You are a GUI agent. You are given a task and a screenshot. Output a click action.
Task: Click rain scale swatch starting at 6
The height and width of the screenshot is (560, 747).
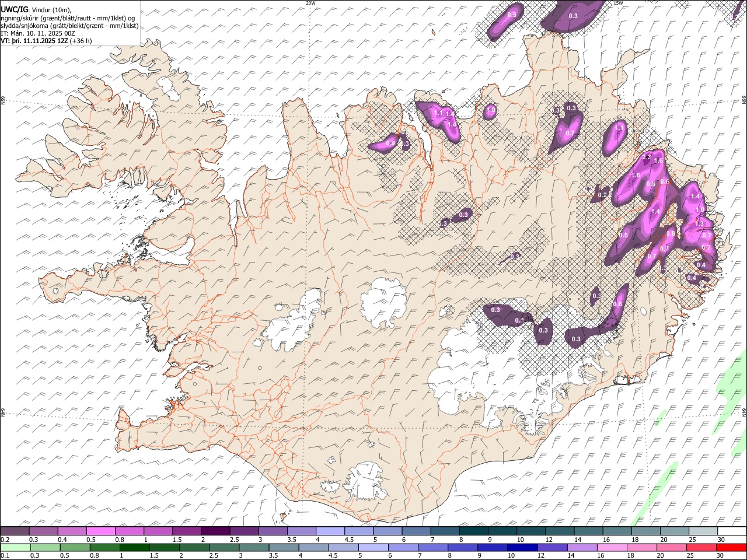403,547
